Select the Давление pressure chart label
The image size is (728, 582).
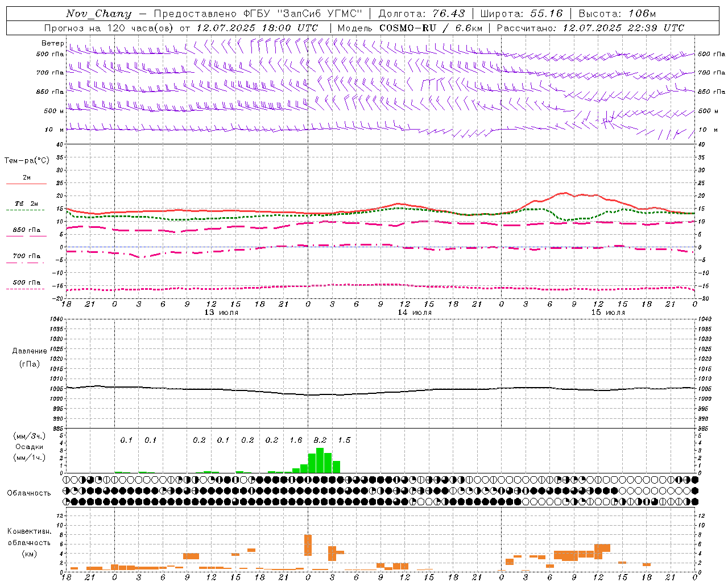click(30, 351)
